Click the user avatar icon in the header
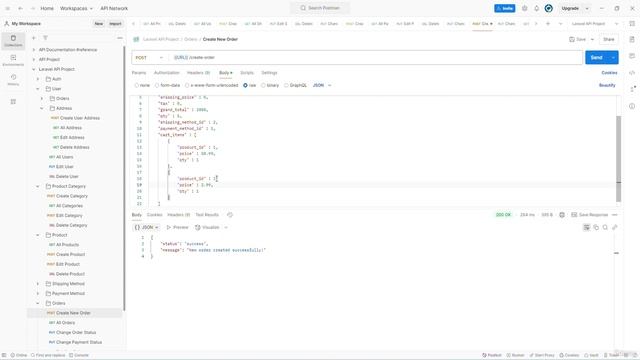This screenshot has width=640, height=360. [x=549, y=8]
